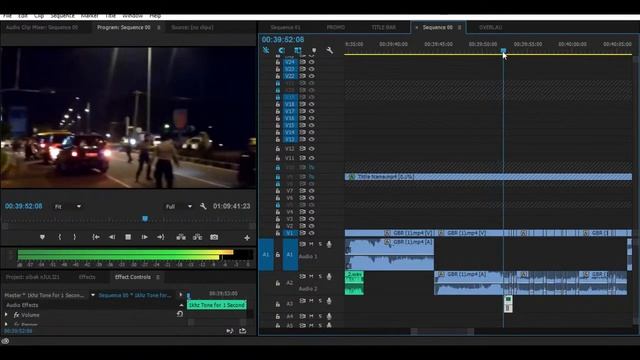640x360 pixels.
Task: Add a marker in the Program monitor
Action: [42, 237]
